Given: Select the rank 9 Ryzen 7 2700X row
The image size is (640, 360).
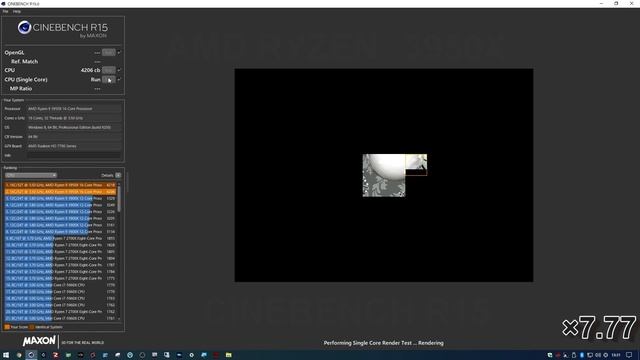Looking at the screenshot, I should pos(60,238).
